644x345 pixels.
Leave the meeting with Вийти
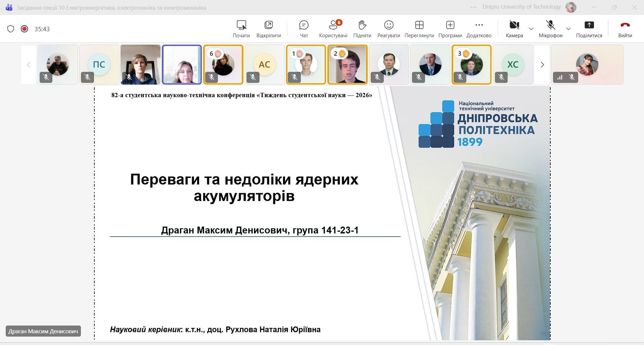coord(625,29)
